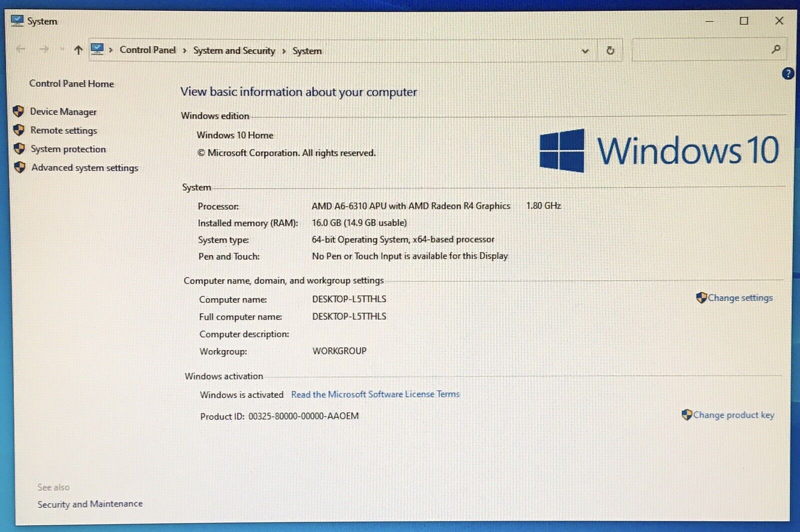
Task: Click inside the Control Panel search box
Action: [709, 49]
